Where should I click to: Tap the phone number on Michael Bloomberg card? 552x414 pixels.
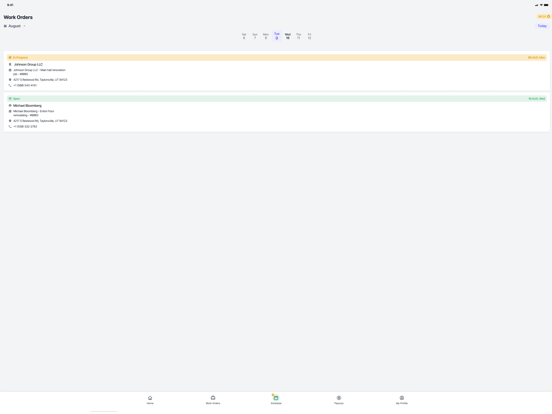pyautogui.click(x=25, y=126)
